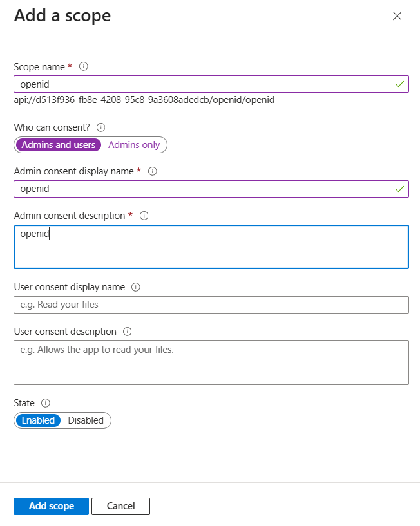Switch consent to Admins only
This screenshot has width=420, height=526.
tap(134, 145)
